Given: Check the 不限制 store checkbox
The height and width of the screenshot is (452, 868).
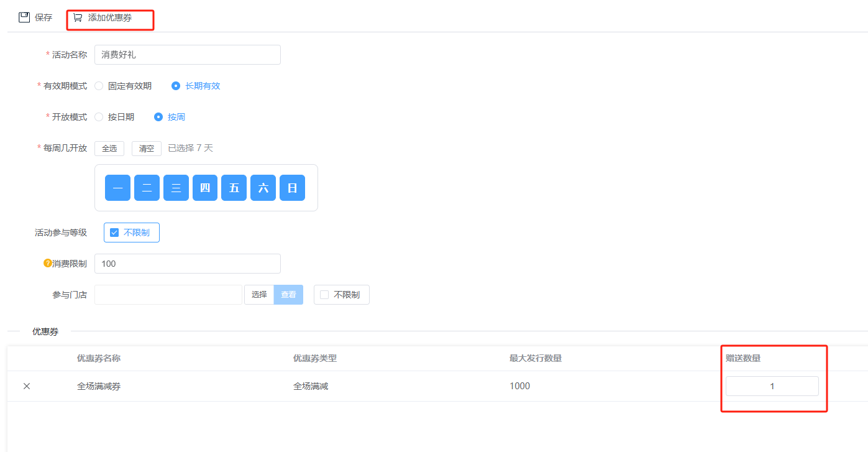Looking at the screenshot, I should pyautogui.click(x=324, y=295).
